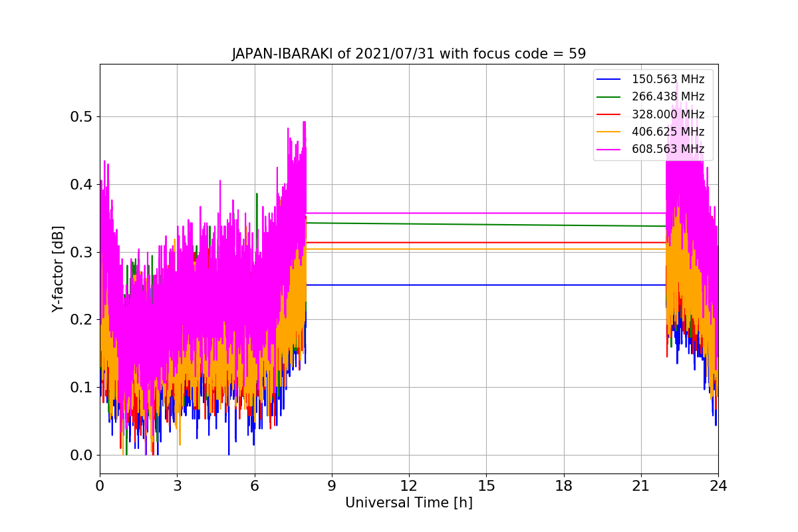Click the 0.2 tick on Y axis
Viewport: 798px width, 532px height.
(x=81, y=320)
